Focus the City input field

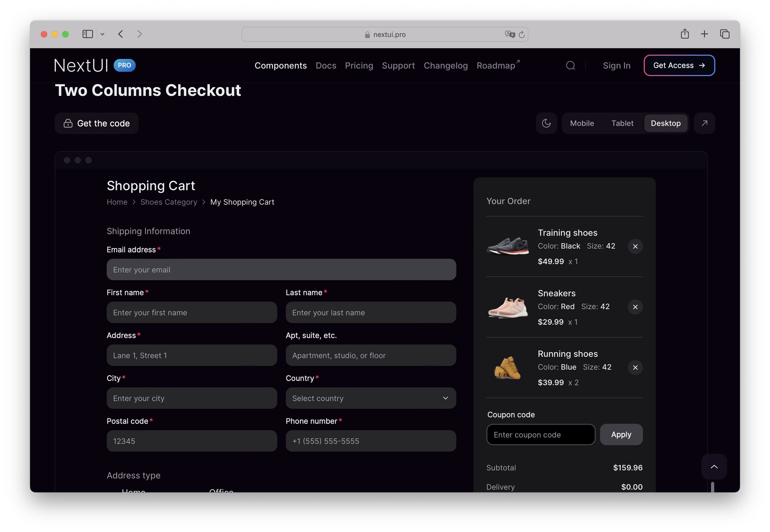192,398
